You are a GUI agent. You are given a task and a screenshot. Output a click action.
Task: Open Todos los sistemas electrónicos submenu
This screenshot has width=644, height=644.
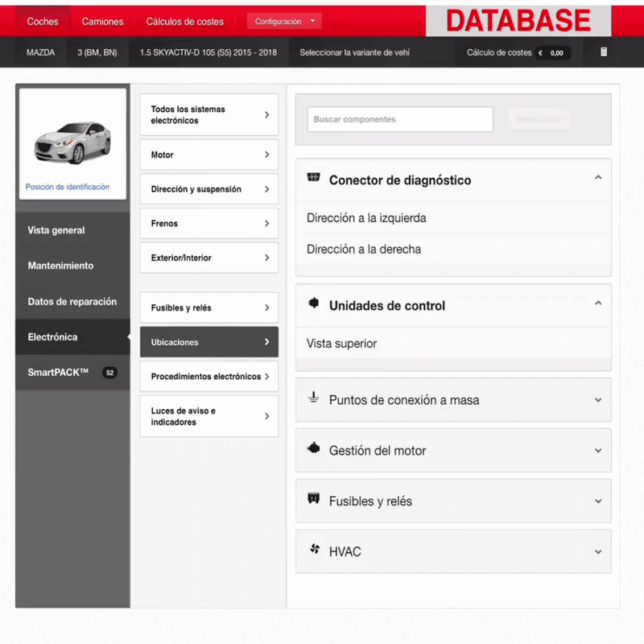point(209,114)
